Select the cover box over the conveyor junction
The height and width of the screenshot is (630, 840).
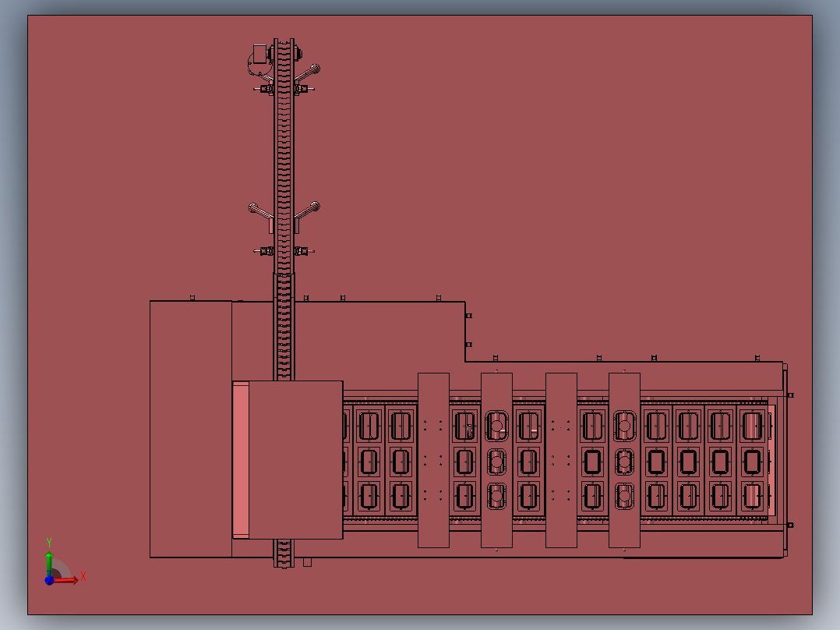(x=296, y=459)
